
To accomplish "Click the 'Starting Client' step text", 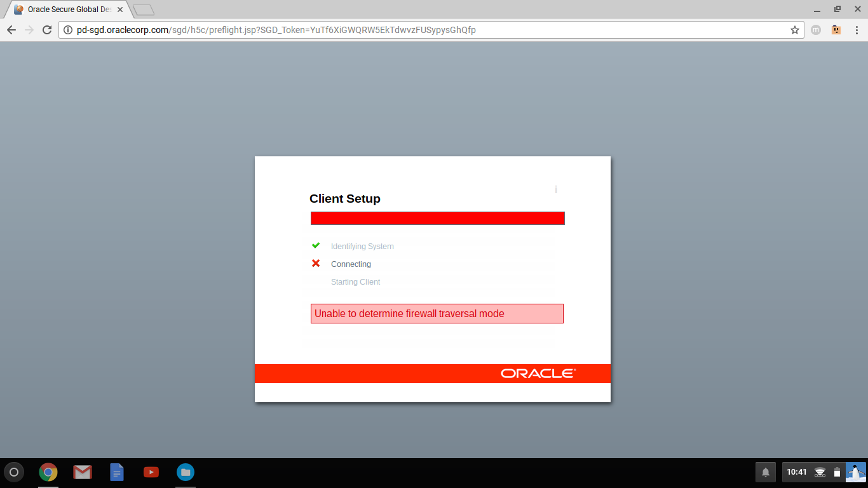I will click(x=355, y=282).
